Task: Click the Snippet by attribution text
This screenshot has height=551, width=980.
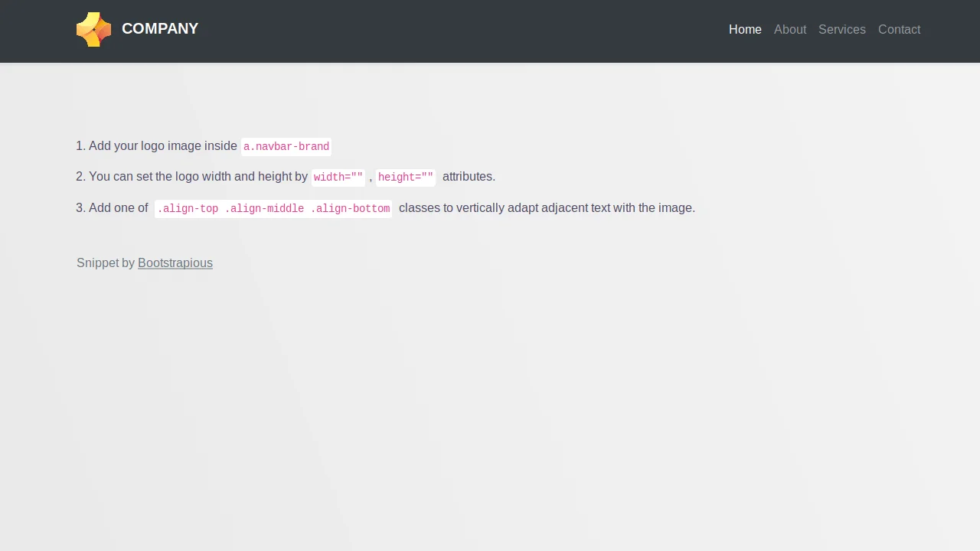Action: coord(106,263)
